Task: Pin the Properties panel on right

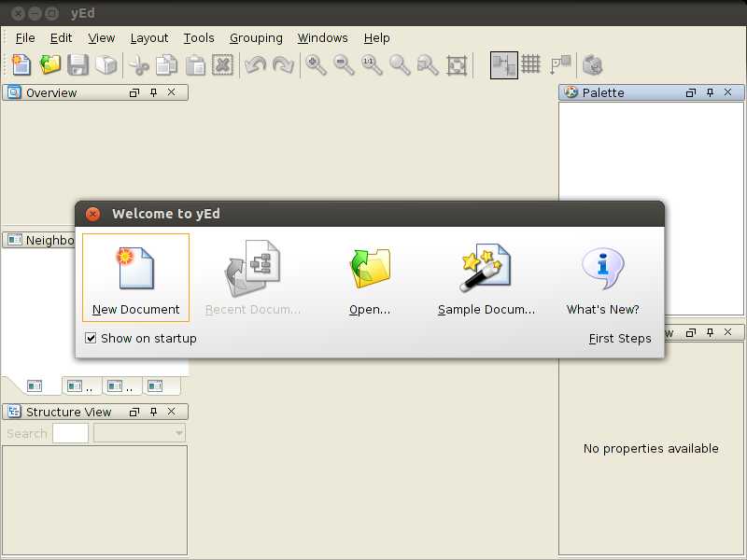Action: [710, 332]
